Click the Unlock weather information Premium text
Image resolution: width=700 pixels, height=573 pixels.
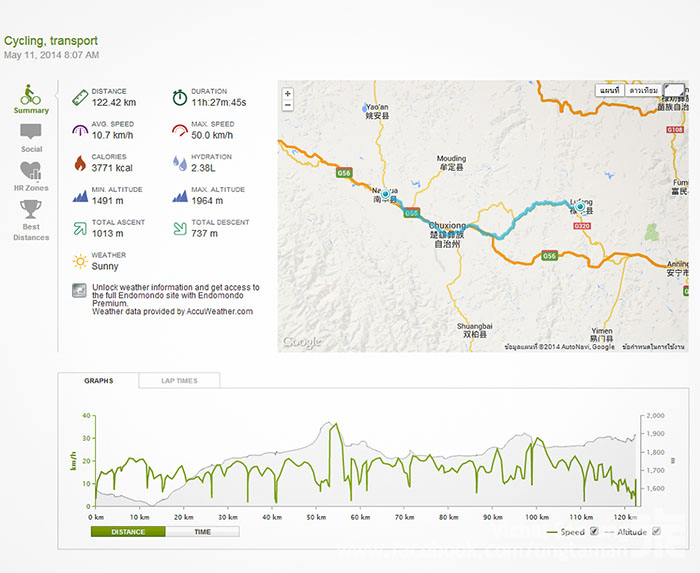pos(175,295)
